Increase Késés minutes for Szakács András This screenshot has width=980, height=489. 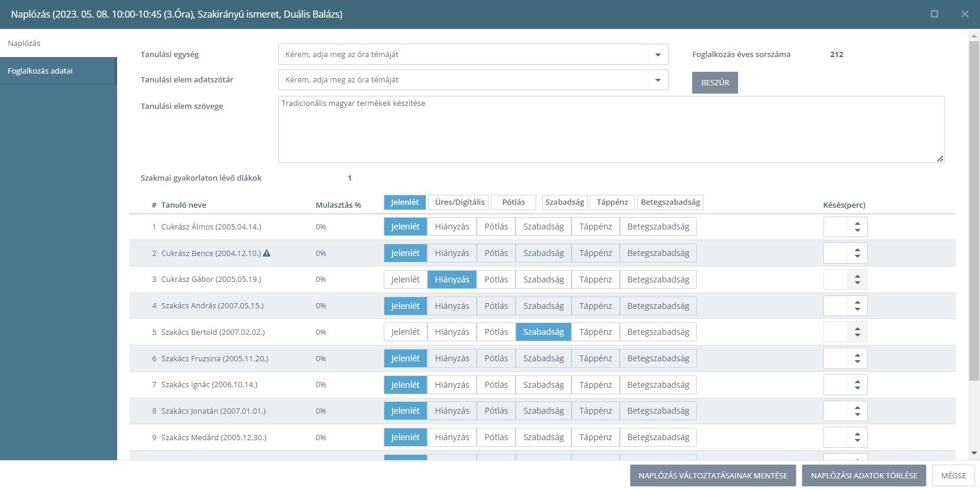coord(858,302)
